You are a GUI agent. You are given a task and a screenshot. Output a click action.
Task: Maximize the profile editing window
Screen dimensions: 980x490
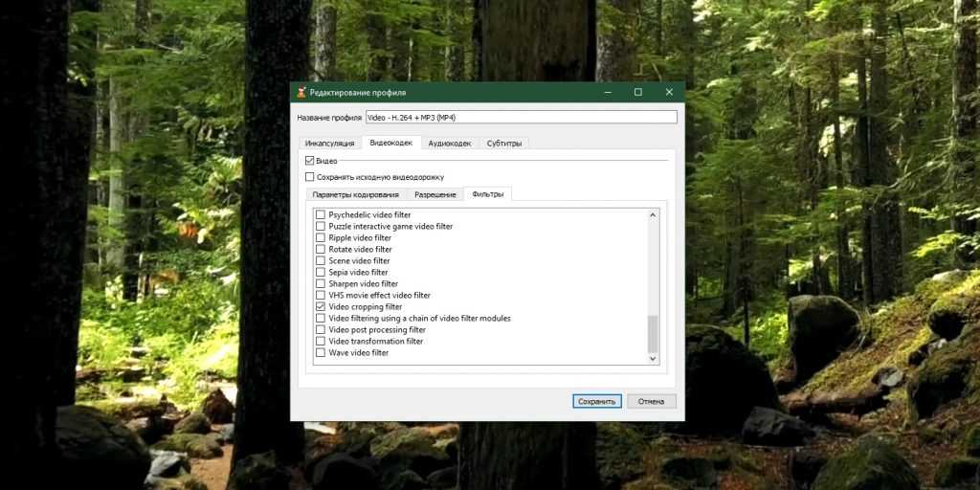click(637, 93)
